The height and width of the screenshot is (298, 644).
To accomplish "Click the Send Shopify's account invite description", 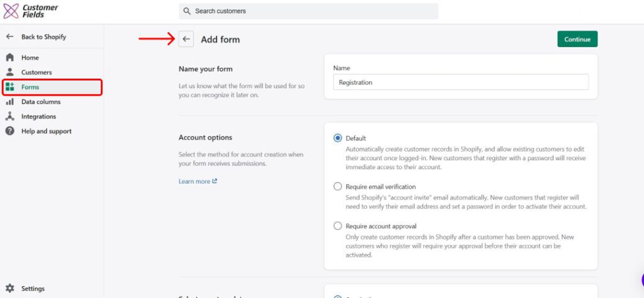I will coord(466,202).
